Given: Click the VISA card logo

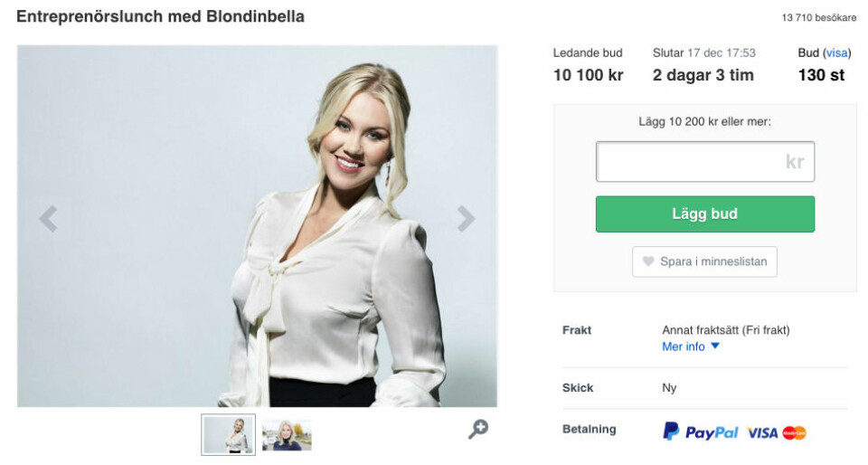Looking at the screenshot, I should pos(762,433).
